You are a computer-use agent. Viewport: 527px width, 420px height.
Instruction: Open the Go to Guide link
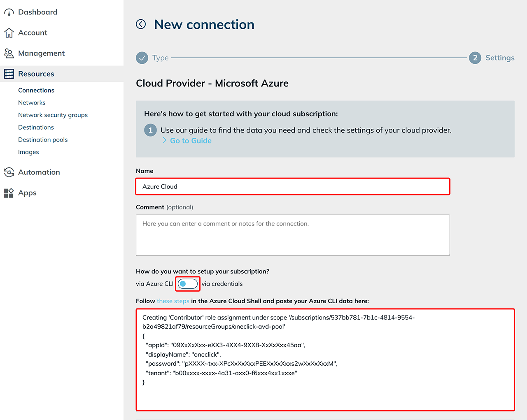tap(191, 141)
